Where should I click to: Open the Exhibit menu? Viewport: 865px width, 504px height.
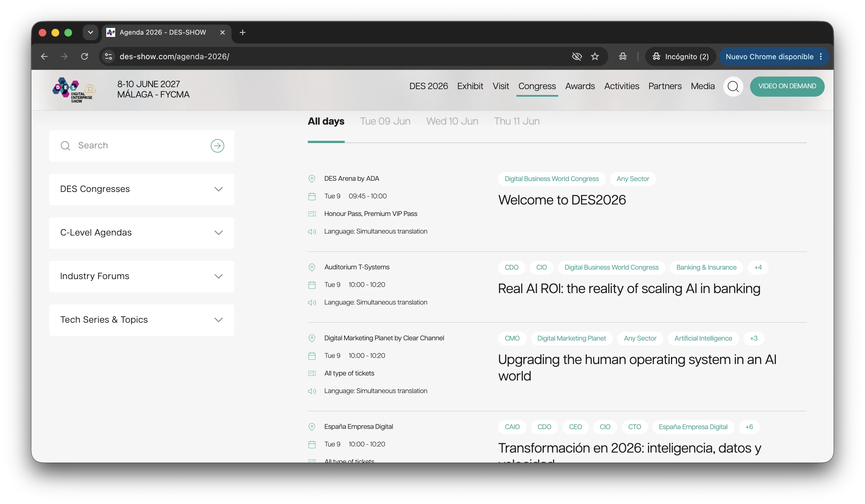pyautogui.click(x=470, y=86)
